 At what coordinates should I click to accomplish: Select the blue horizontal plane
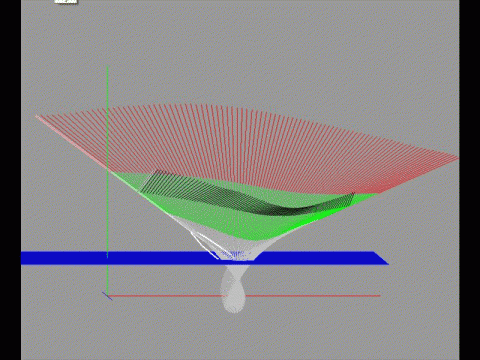tap(204, 258)
